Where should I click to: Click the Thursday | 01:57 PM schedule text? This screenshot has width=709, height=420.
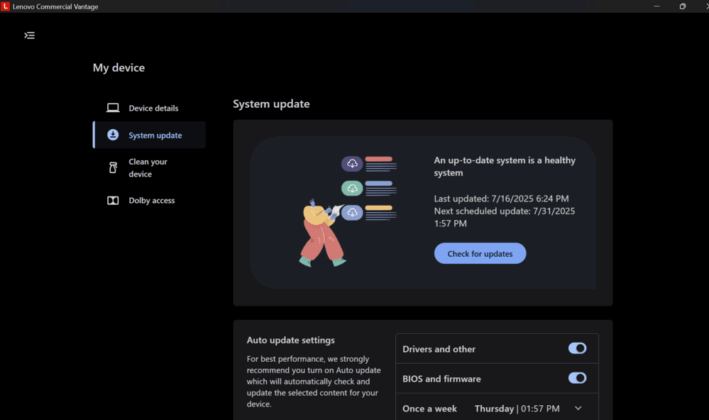point(517,409)
